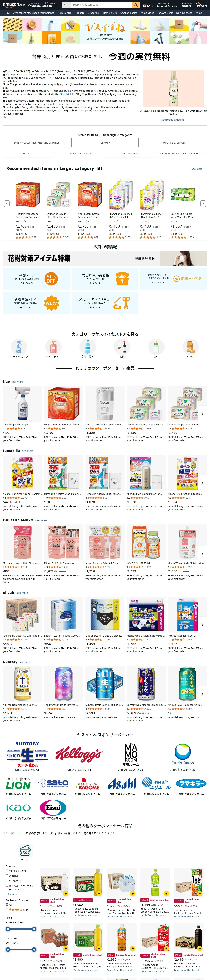Open the All hamburger menu
The image size is (210, 980).
click(x=7, y=13)
